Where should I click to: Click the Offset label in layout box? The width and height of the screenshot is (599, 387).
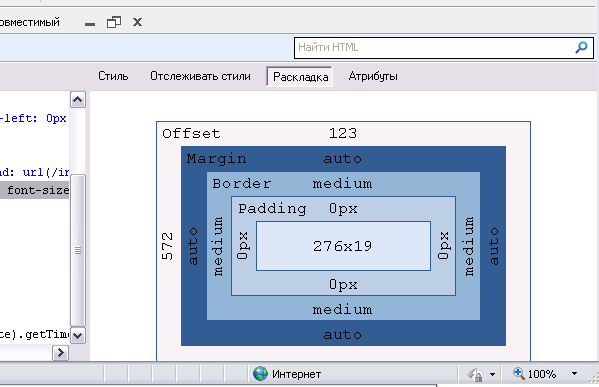(191, 133)
